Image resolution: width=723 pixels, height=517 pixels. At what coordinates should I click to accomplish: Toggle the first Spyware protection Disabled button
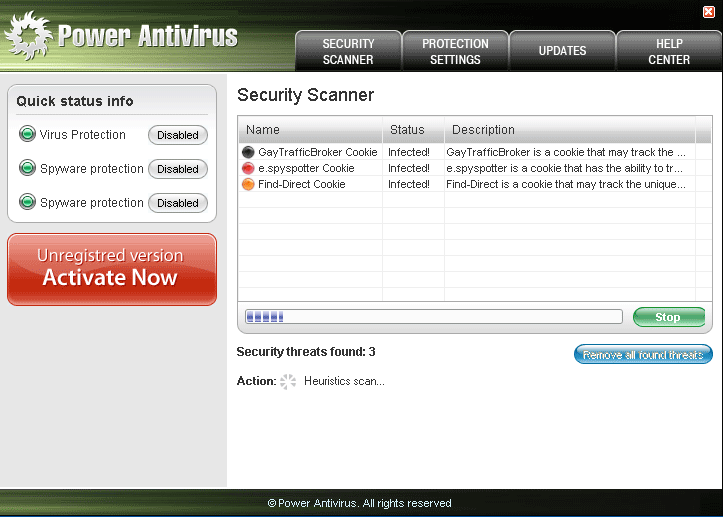point(178,169)
